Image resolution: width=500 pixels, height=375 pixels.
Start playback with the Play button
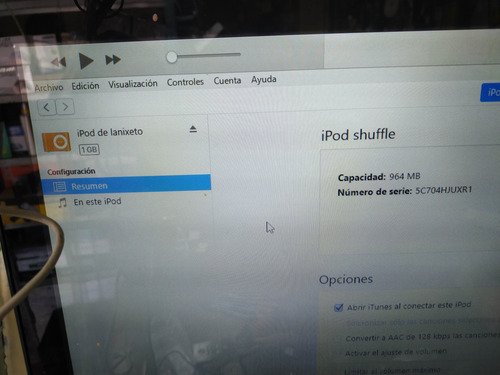(x=86, y=61)
